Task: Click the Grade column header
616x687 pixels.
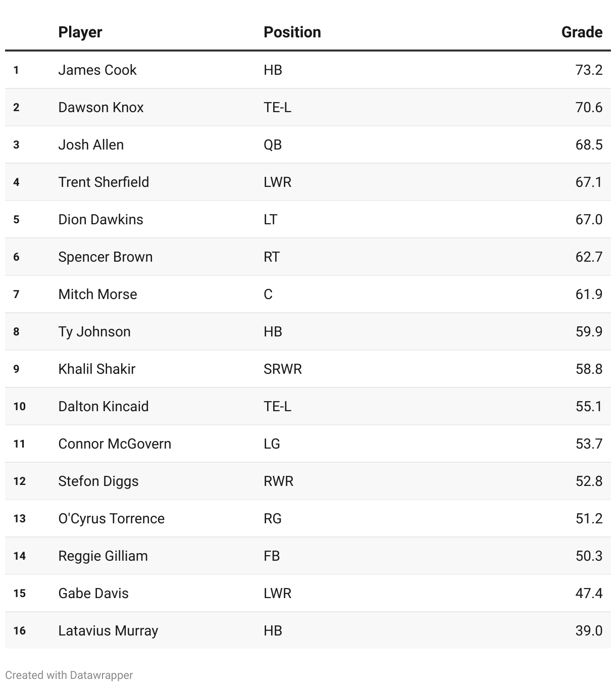Action: [x=581, y=32]
